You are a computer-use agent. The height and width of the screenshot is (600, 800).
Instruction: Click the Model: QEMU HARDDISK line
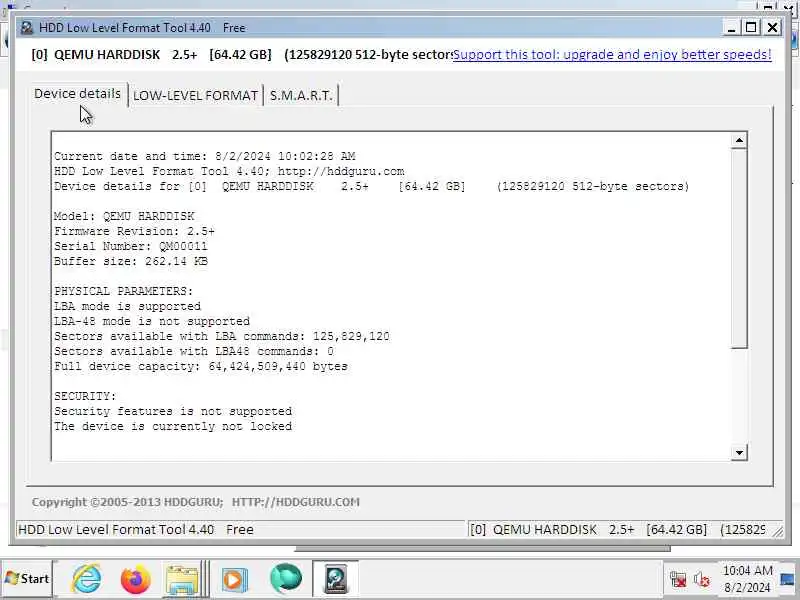pos(124,216)
